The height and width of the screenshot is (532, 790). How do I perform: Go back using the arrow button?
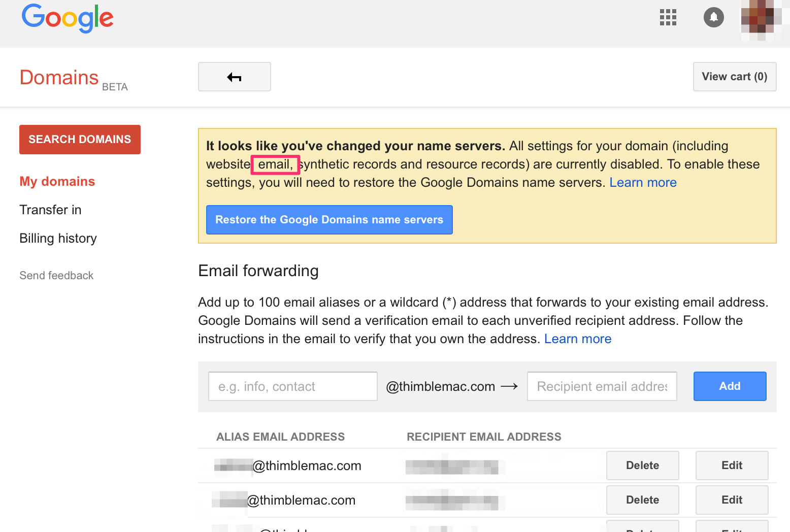tap(235, 77)
